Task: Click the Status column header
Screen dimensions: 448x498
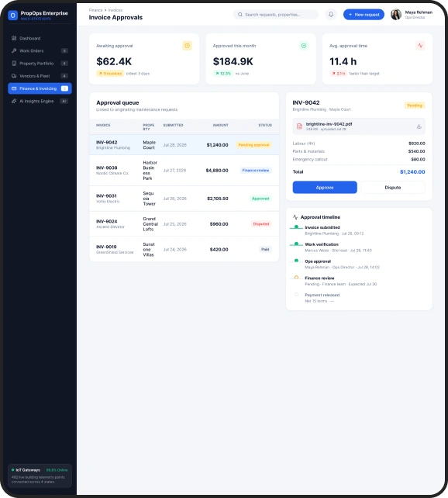Action: click(265, 125)
